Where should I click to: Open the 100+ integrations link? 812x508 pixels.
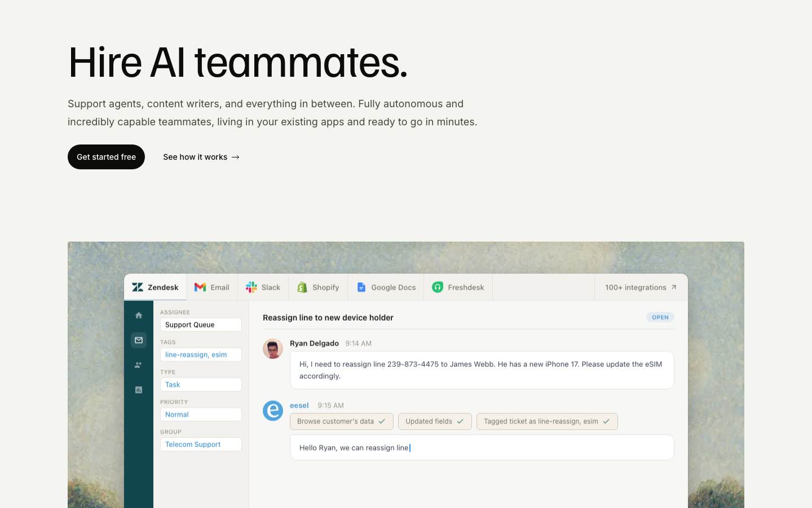pos(641,287)
